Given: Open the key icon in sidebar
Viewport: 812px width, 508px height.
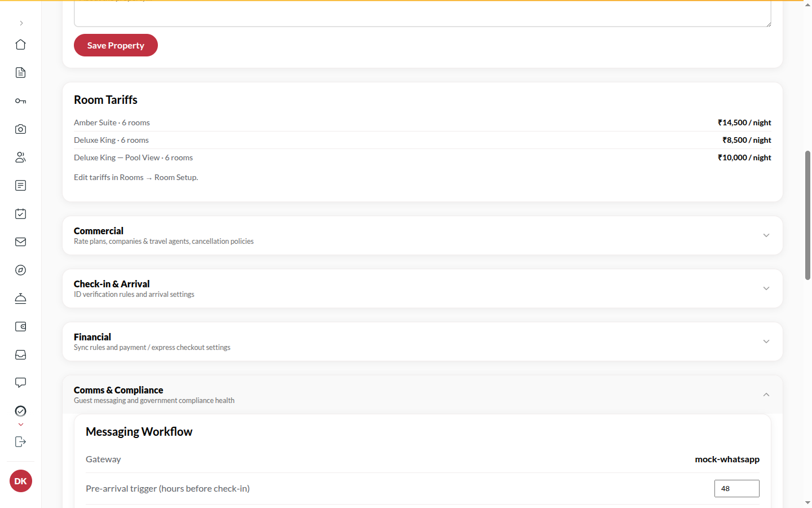Looking at the screenshot, I should [x=21, y=101].
